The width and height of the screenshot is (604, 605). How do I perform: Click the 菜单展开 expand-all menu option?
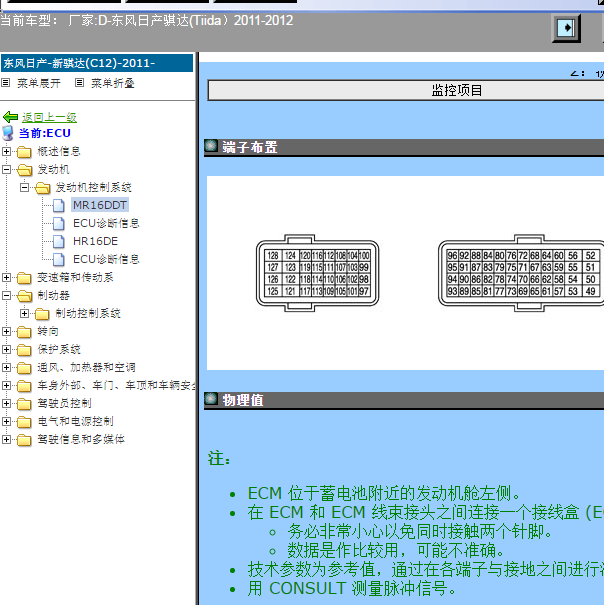coord(39,83)
